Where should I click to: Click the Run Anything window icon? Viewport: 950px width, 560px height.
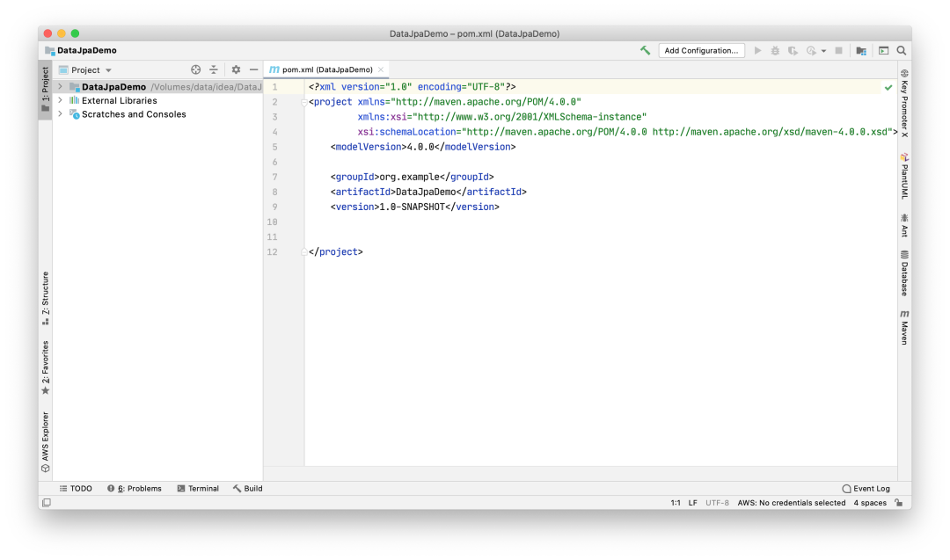click(883, 50)
